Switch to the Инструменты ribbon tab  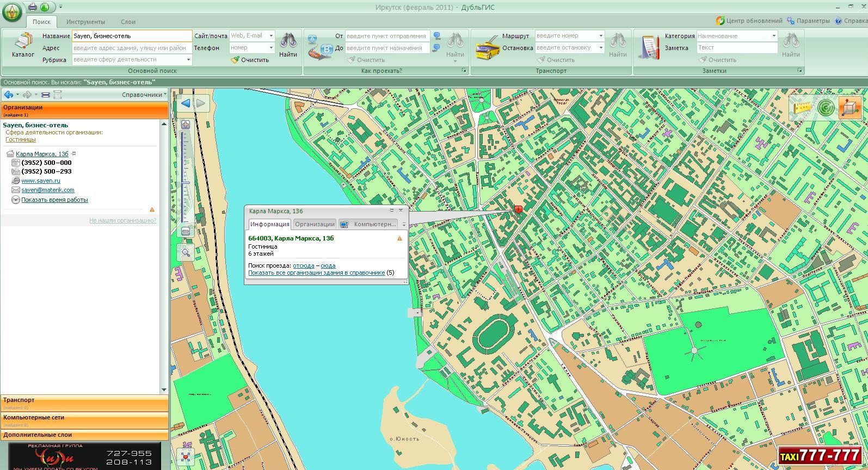[x=85, y=22]
